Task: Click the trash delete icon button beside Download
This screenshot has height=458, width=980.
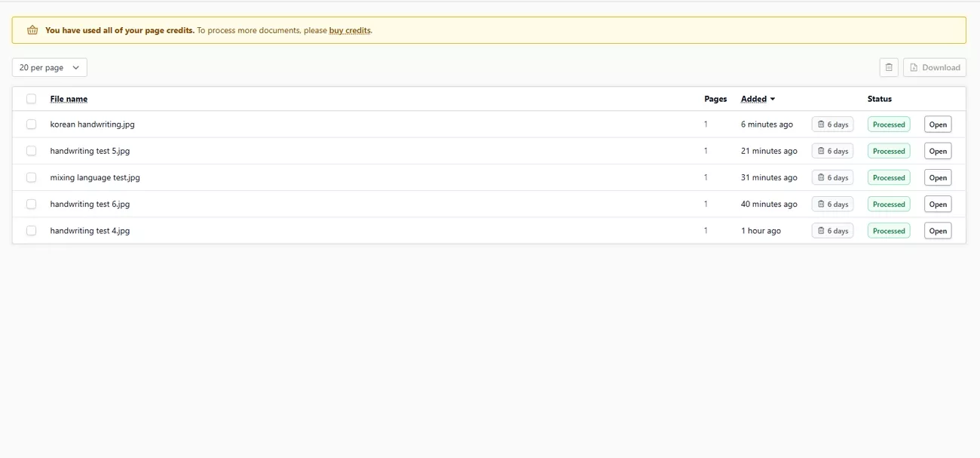Action: 889,67
